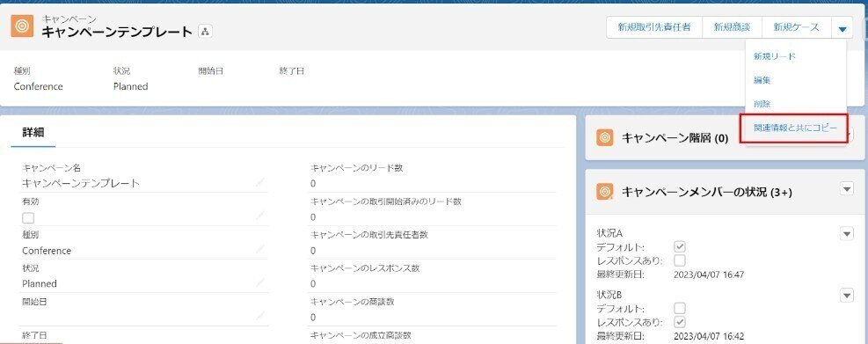This screenshot has height=344, width=868.
Task: Click the キャンペーン階層 panel icon
Action: pyautogui.click(x=604, y=138)
